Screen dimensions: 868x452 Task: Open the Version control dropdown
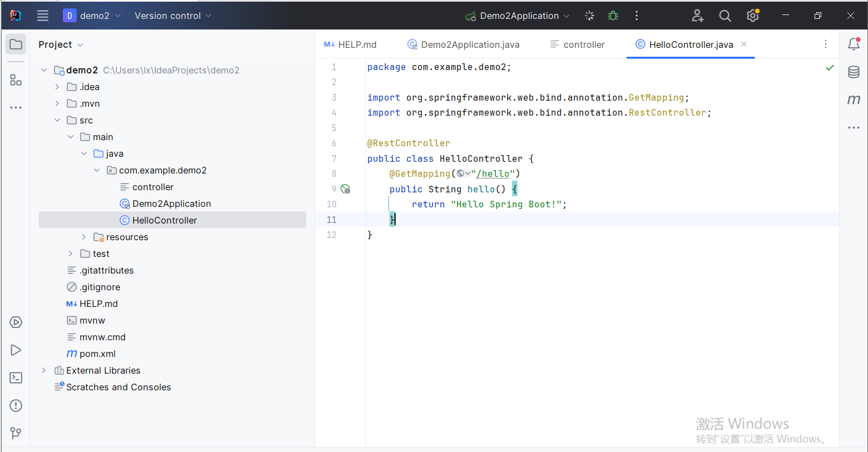[x=173, y=16]
